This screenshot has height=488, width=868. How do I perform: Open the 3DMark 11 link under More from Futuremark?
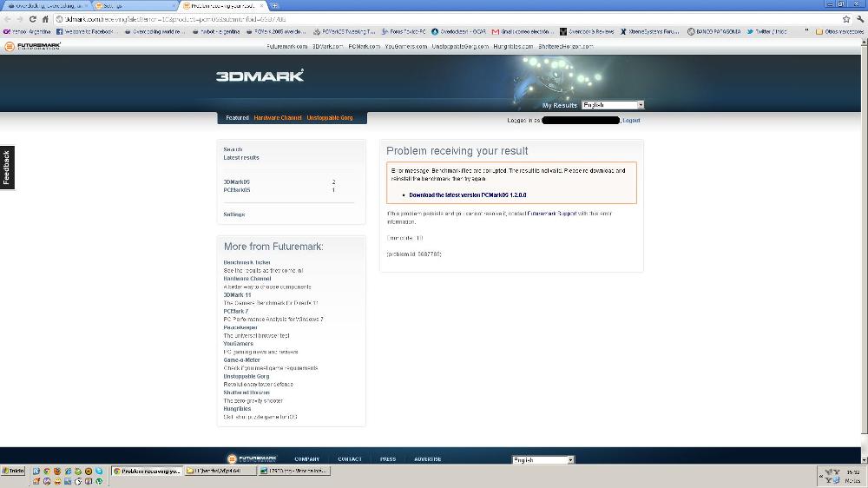[x=237, y=295]
